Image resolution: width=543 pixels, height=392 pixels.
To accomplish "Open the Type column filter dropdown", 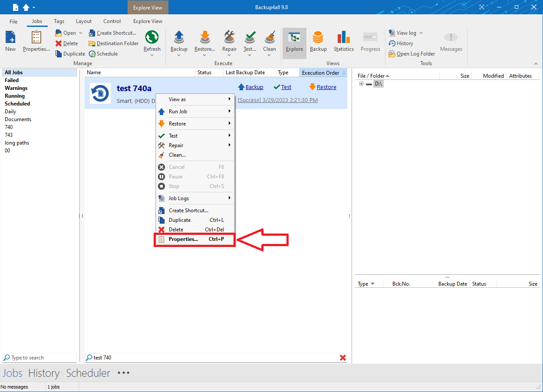I will (372, 284).
